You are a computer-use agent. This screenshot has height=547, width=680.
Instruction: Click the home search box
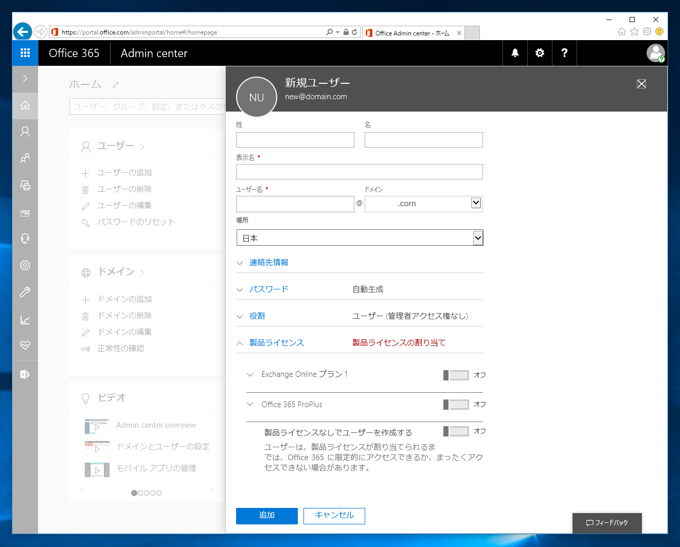point(147,107)
